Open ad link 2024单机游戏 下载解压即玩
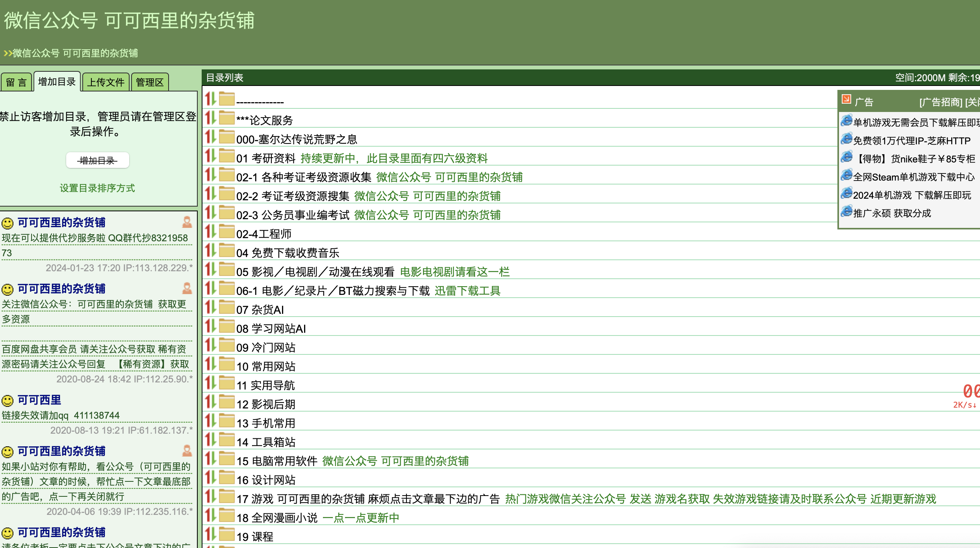The image size is (980, 548). pos(912,195)
